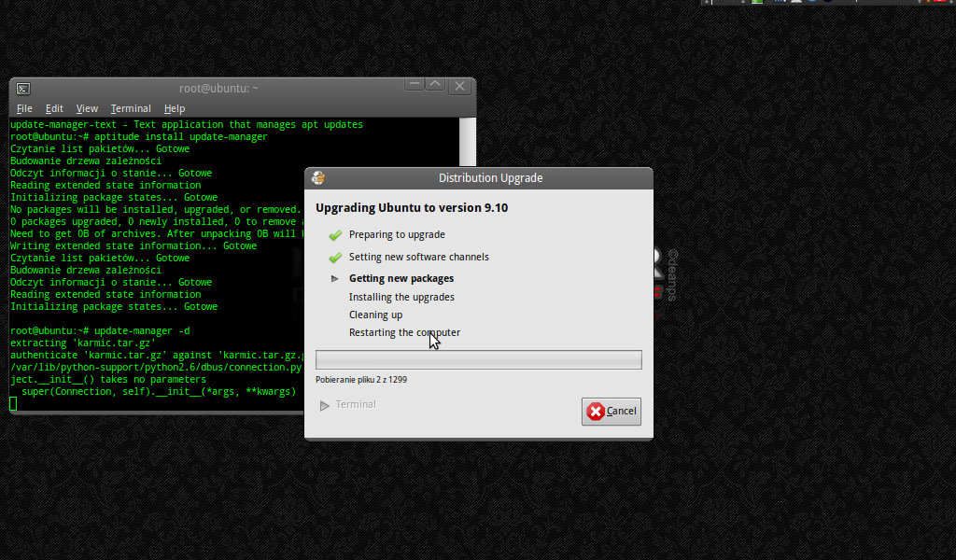The image size is (956, 560).
Task: Expand the Terminal disclosure triangle
Action: coord(325,405)
